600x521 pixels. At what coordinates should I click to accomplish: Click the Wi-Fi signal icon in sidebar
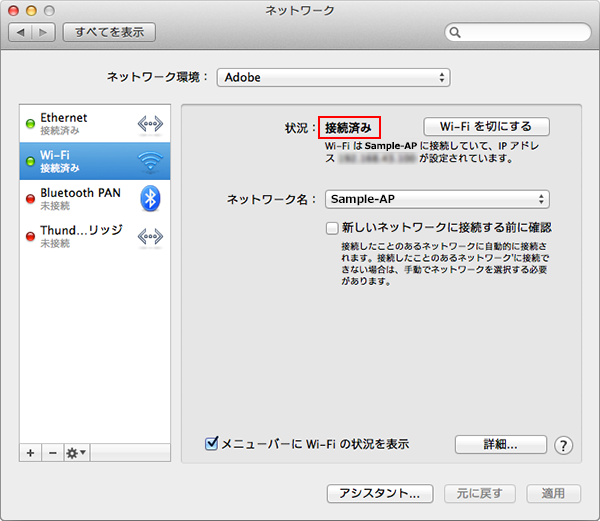pos(149,161)
